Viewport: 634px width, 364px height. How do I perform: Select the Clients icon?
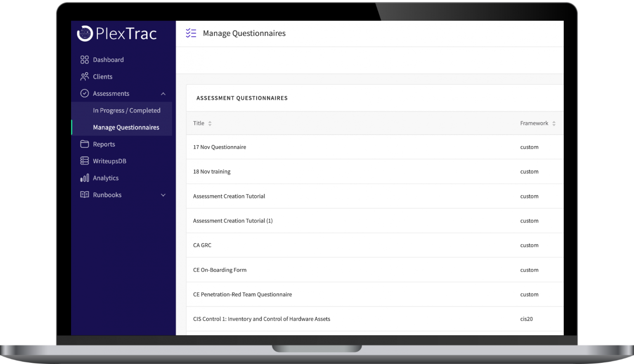pos(84,76)
